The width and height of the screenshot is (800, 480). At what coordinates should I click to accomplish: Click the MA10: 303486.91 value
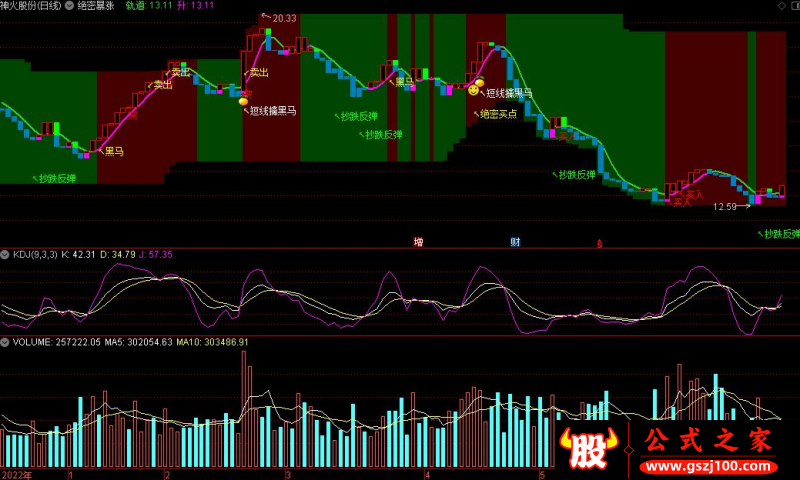coord(212,342)
